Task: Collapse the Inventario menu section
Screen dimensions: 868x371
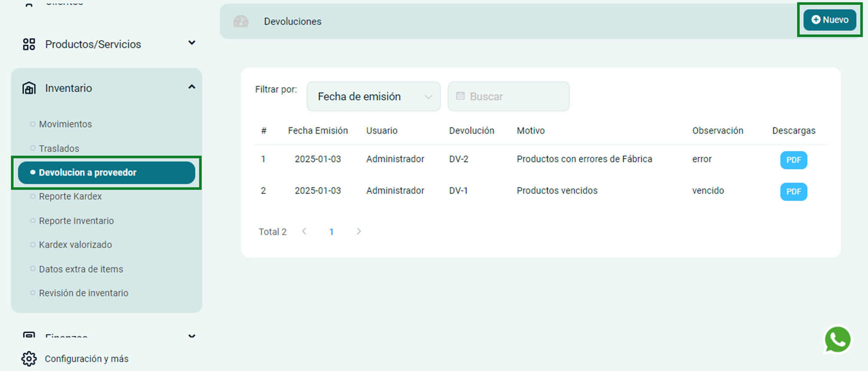Action: [x=191, y=87]
